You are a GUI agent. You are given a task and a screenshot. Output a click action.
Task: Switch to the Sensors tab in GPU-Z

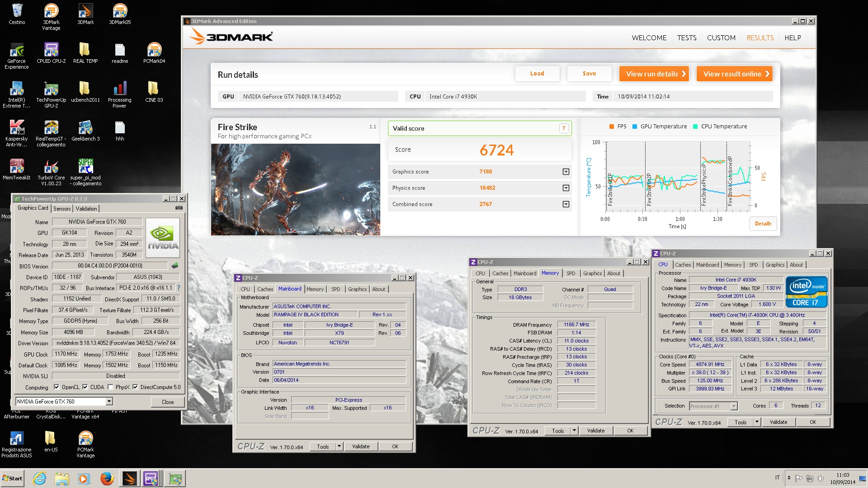[x=62, y=209]
